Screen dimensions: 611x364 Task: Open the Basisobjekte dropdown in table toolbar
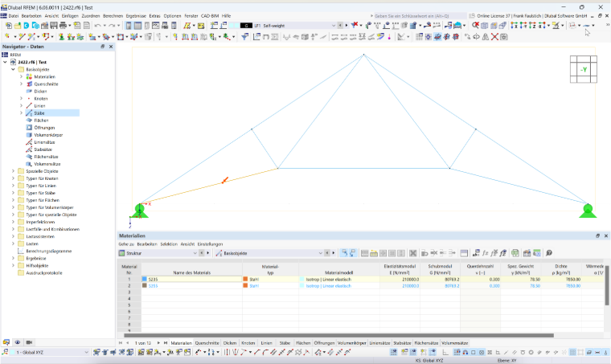click(x=320, y=253)
